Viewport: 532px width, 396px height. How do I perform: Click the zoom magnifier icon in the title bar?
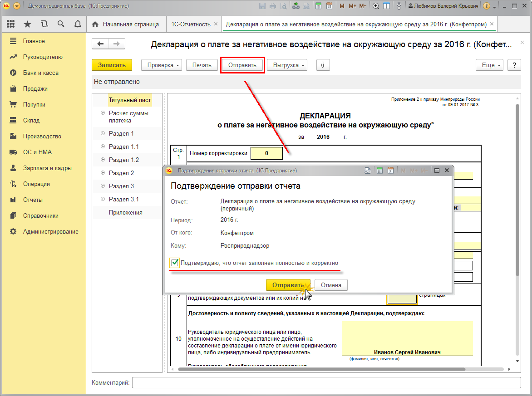376,6
